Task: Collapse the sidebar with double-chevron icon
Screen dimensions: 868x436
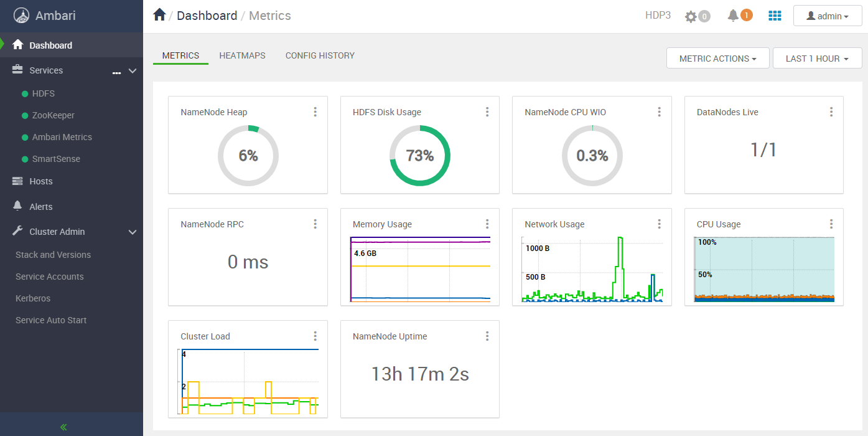Action: [63, 427]
